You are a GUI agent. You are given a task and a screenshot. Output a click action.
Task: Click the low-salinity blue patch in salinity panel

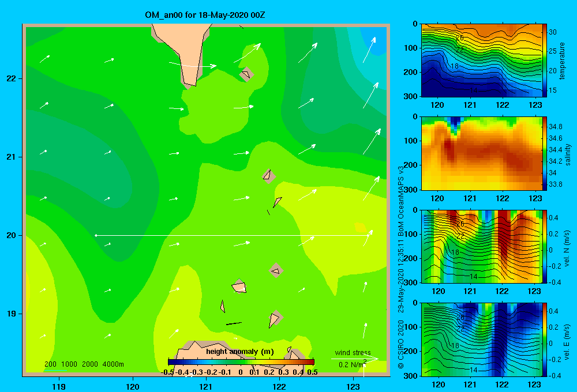point(456,124)
